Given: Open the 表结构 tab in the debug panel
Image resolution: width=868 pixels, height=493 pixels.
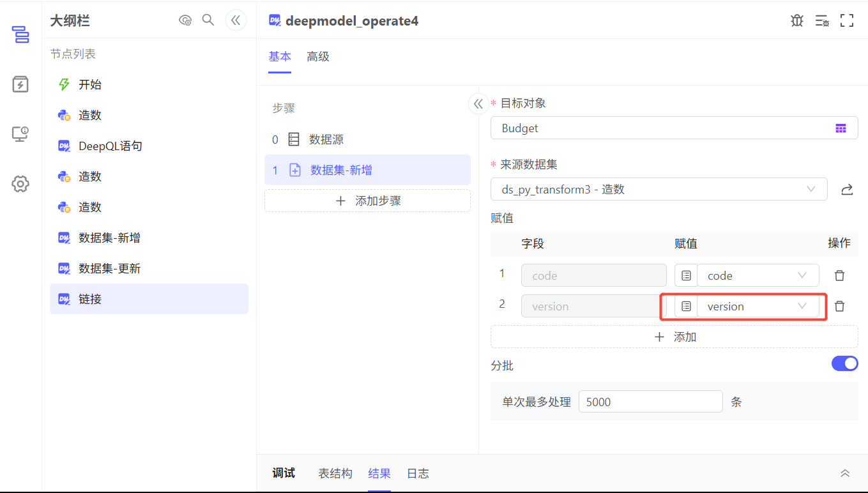Looking at the screenshot, I should (x=335, y=473).
